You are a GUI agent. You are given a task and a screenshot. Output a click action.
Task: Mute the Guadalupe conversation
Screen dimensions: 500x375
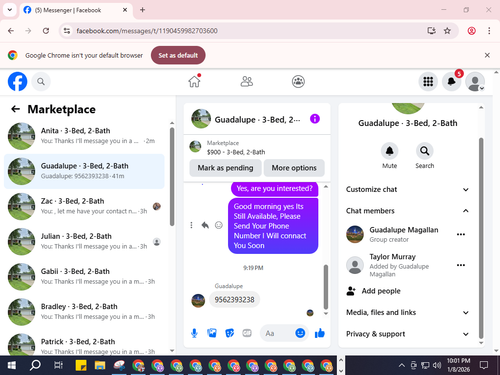pyautogui.click(x=389, y=151)
